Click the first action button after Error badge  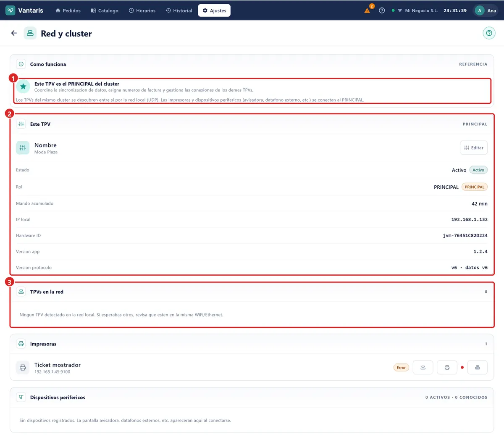pos(423,368)
